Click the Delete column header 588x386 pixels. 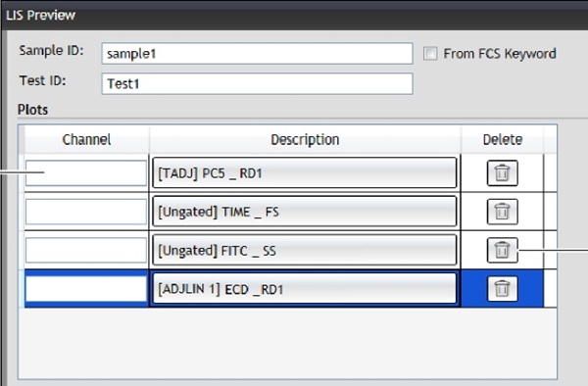pyautogui.click(x=503, y=139)
